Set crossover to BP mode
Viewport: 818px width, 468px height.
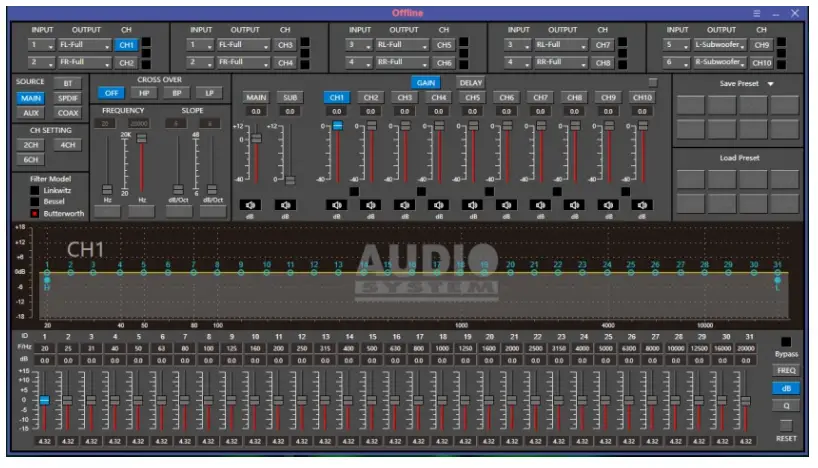(x=176, y=93)
